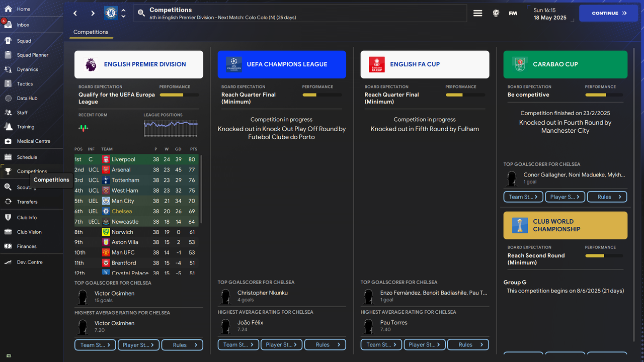Viewport: 644px width, 362px height.
Task: Open the Medical Centre icon
Action: point(8,141)
